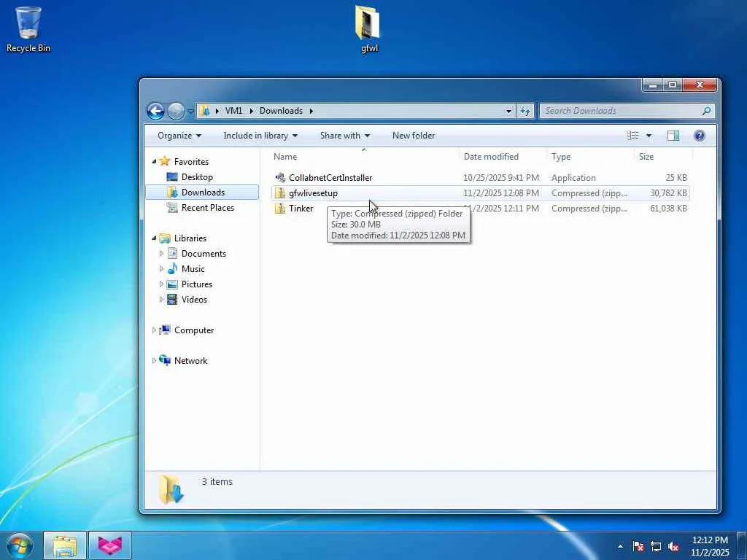Click the Tinker zip folder icon
The height and width of the screenshot is (560, 747).
point(280,209)
